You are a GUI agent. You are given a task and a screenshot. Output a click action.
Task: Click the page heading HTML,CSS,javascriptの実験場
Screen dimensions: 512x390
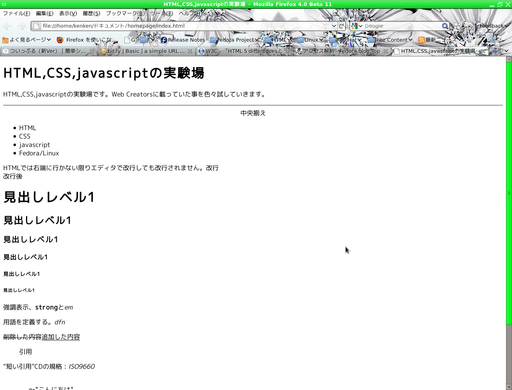(x=104, y=73)
